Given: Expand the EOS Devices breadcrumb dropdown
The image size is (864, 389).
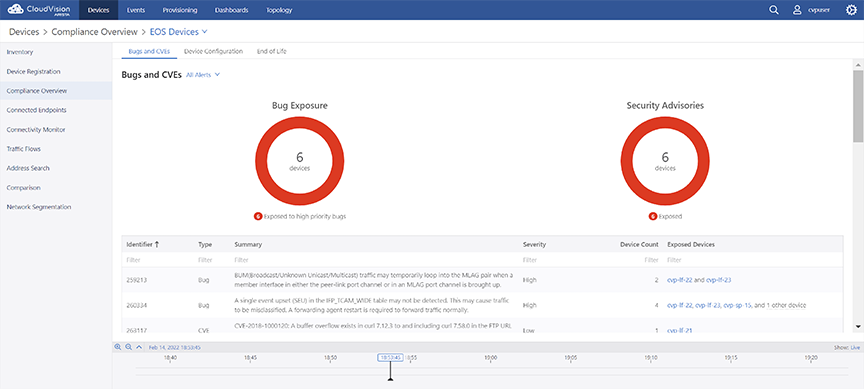Looking at the screenshot, I should coord(179,32).
